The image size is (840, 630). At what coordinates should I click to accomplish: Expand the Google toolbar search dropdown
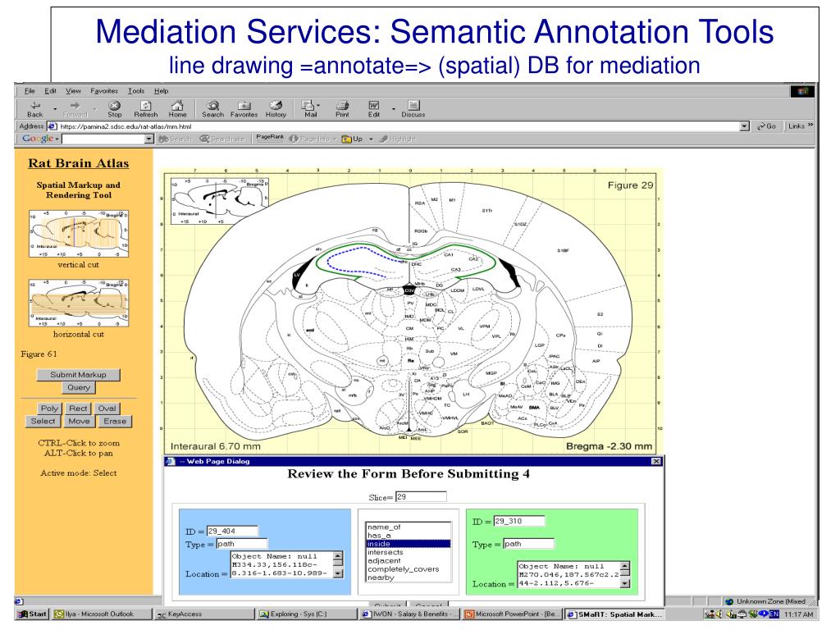click(148, 139)
